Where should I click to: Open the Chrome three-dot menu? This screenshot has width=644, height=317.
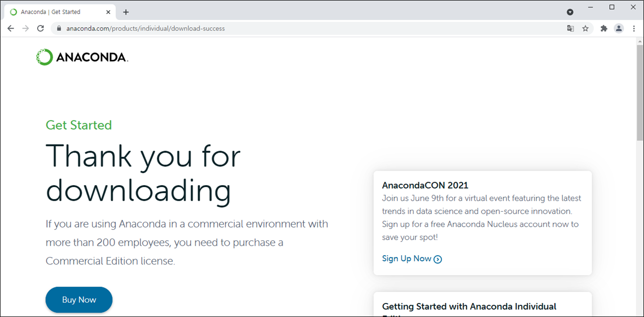(633, 29)
